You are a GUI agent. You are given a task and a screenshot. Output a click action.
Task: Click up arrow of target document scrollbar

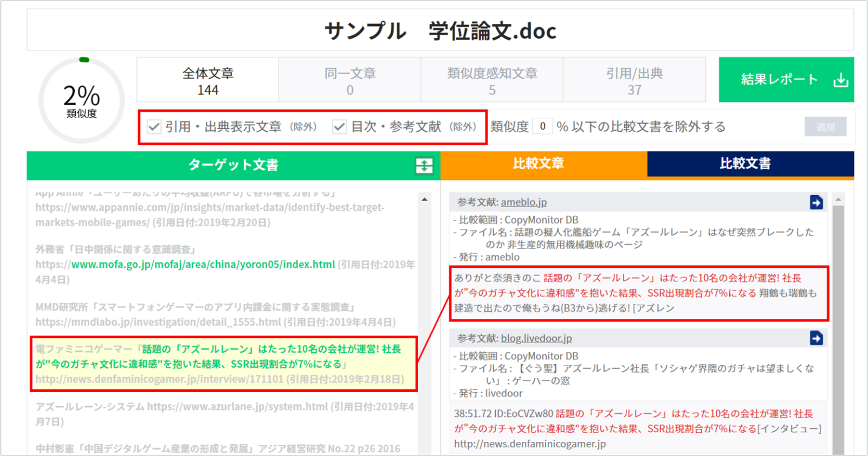425,200
